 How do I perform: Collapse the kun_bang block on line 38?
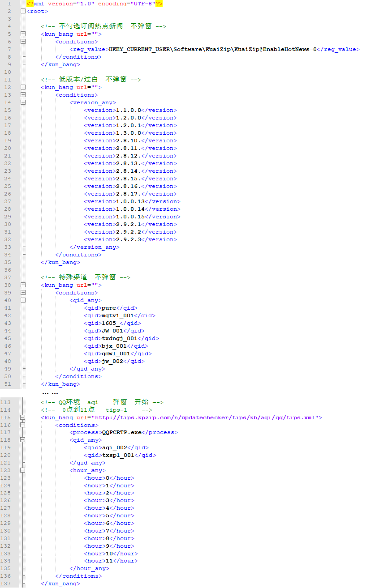(23, 285)
